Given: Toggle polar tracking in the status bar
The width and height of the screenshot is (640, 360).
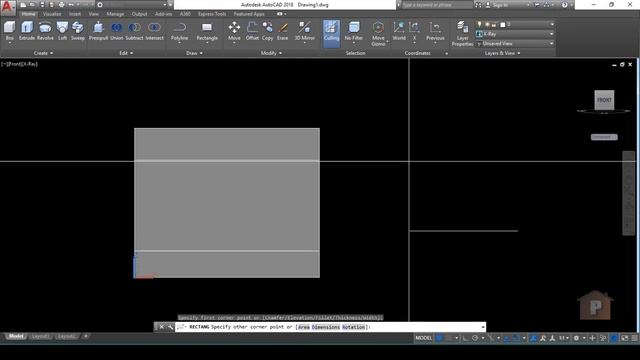Looking at the screenshot, I should click(x=475, y=338).
